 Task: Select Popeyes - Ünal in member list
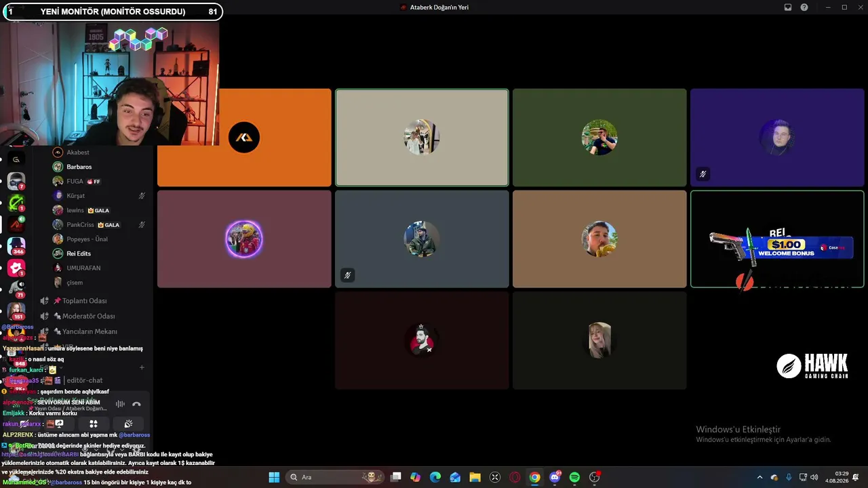99,239
